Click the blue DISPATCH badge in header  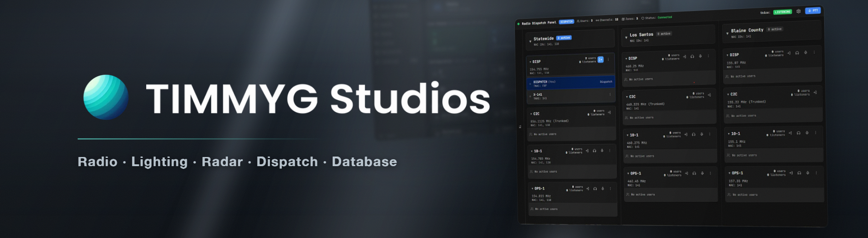[x=566, y=22]
